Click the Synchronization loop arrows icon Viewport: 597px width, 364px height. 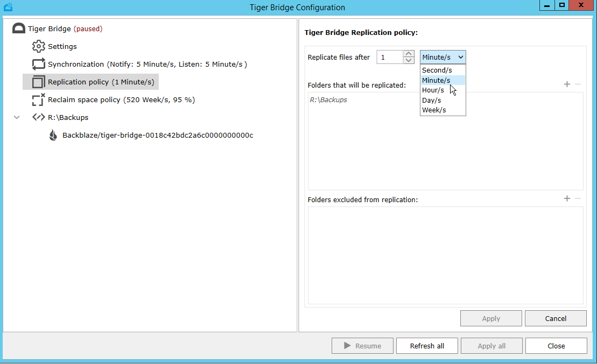point(38,65)
